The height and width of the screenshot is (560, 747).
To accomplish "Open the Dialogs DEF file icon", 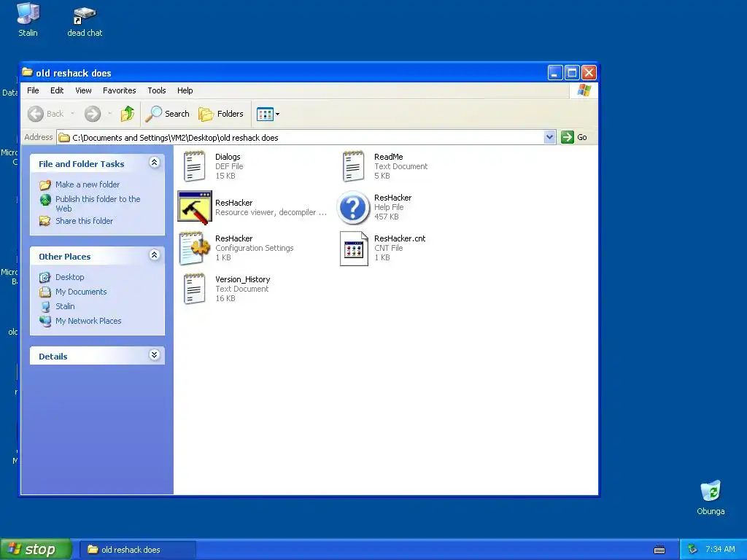I will (194, 166).
